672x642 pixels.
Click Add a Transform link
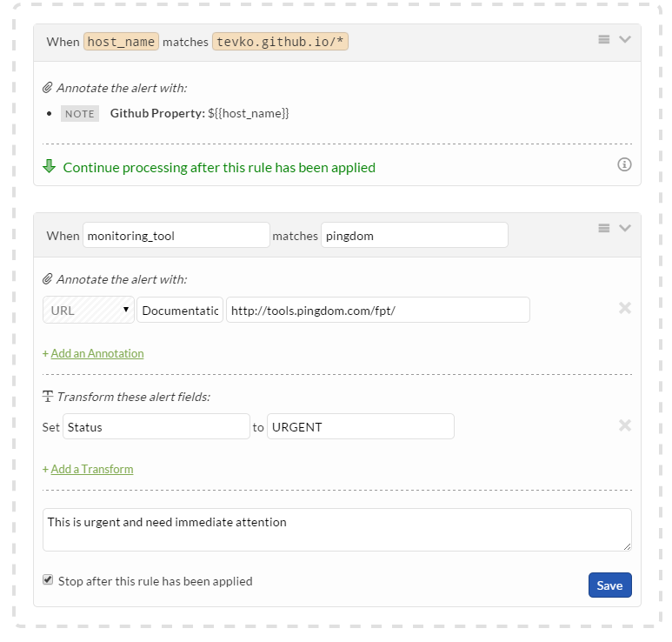[91, 469]
